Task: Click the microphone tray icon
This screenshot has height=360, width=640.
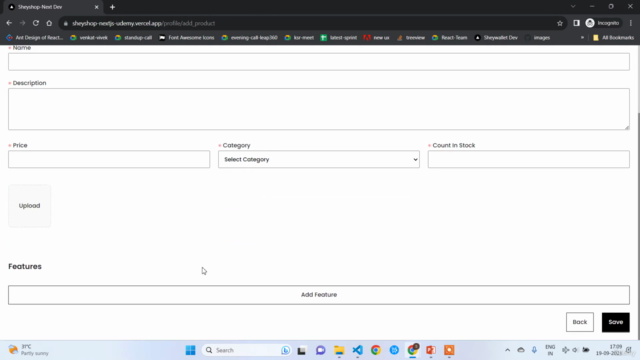Action: point(534,350)
